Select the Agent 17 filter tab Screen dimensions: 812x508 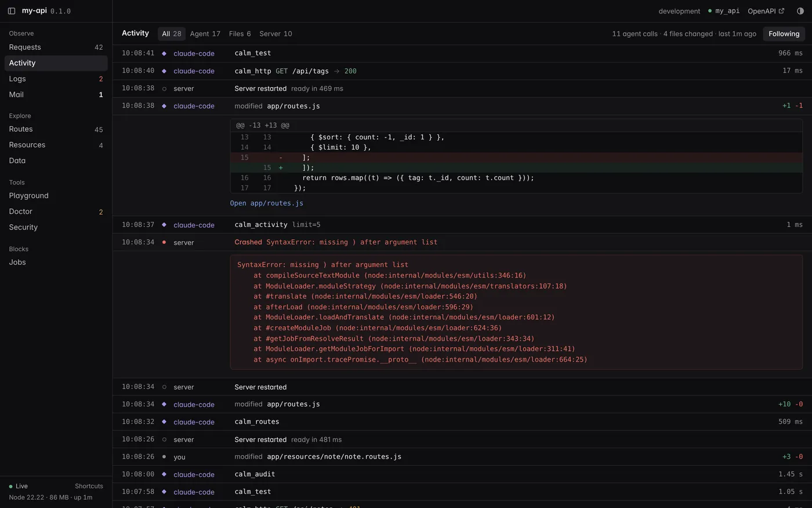coord(205,34)
